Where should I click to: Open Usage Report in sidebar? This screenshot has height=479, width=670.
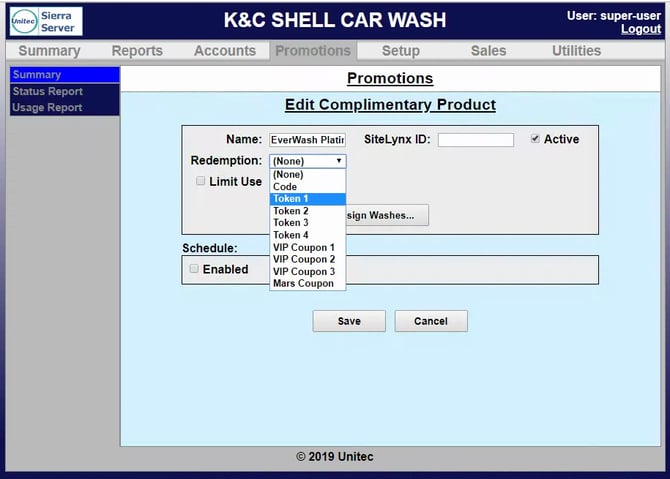[x=48, y=107]
